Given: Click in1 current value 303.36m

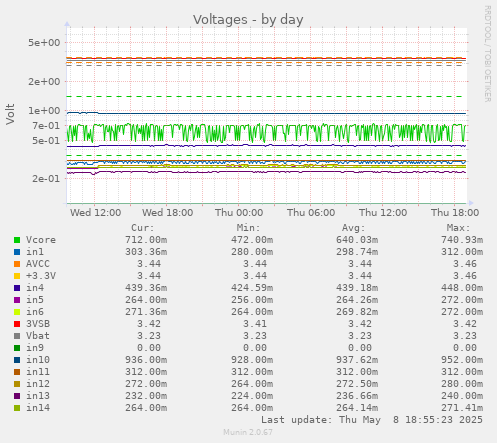Looking at the screenshot, I should tap(146, 252).
